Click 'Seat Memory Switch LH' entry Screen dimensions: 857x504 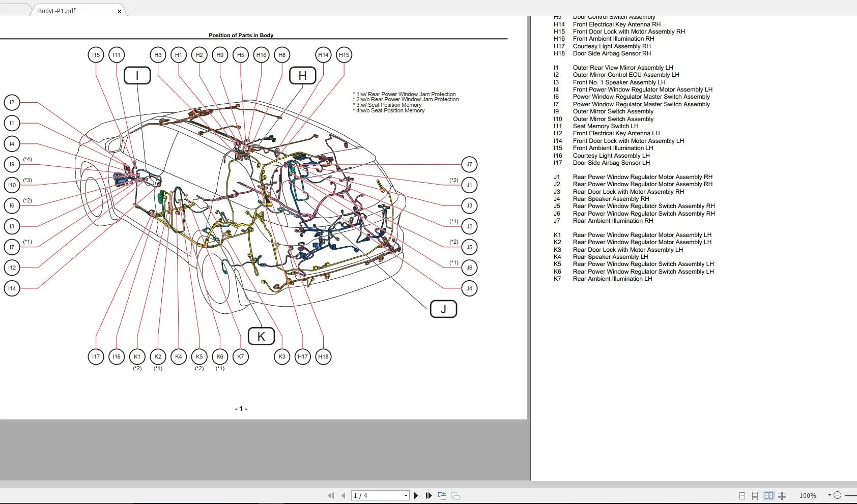click(606, 126)
